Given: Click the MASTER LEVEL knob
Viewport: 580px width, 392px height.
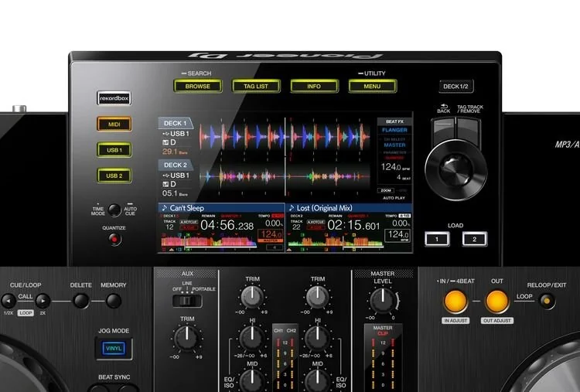Looking at the screenshot, I should tap(383, 300).
